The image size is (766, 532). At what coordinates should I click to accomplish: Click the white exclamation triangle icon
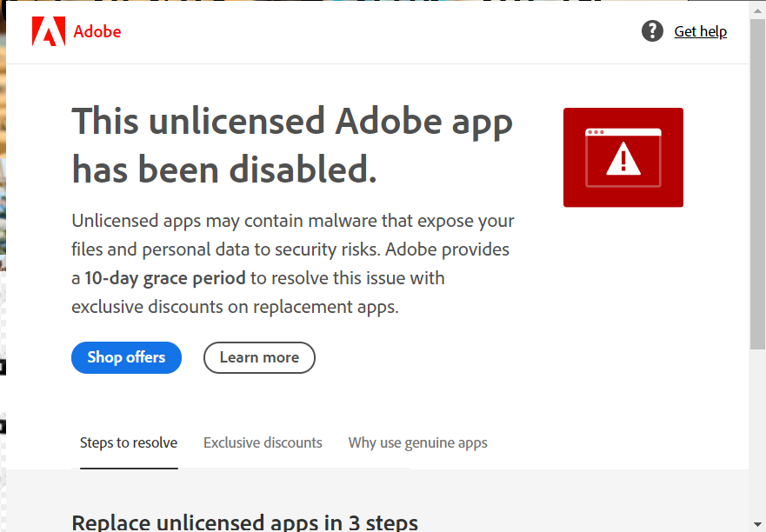(623, 158)
